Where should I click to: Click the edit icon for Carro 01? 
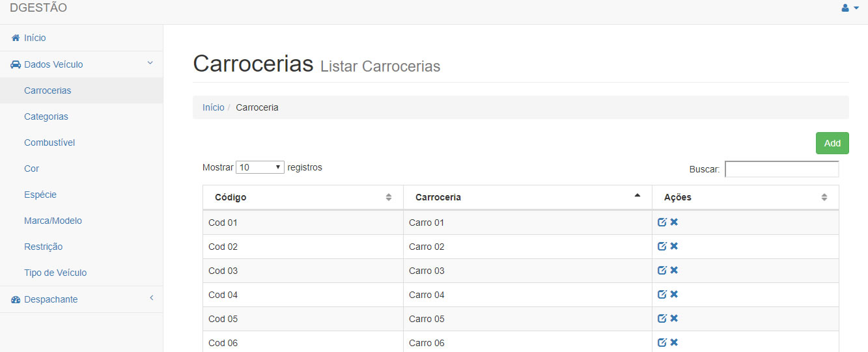click(662, 223)
